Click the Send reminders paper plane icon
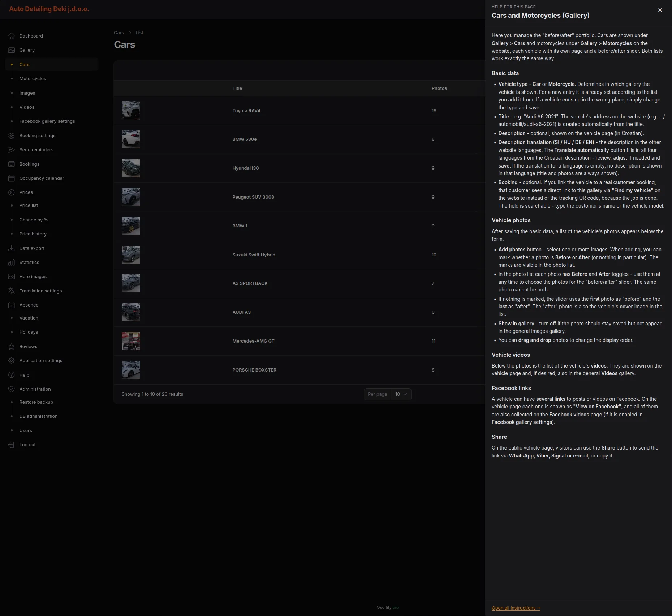 12,150
